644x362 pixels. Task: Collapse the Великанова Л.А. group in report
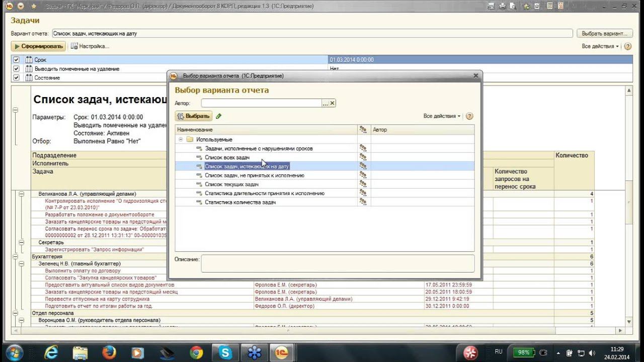tap(21, 194)
